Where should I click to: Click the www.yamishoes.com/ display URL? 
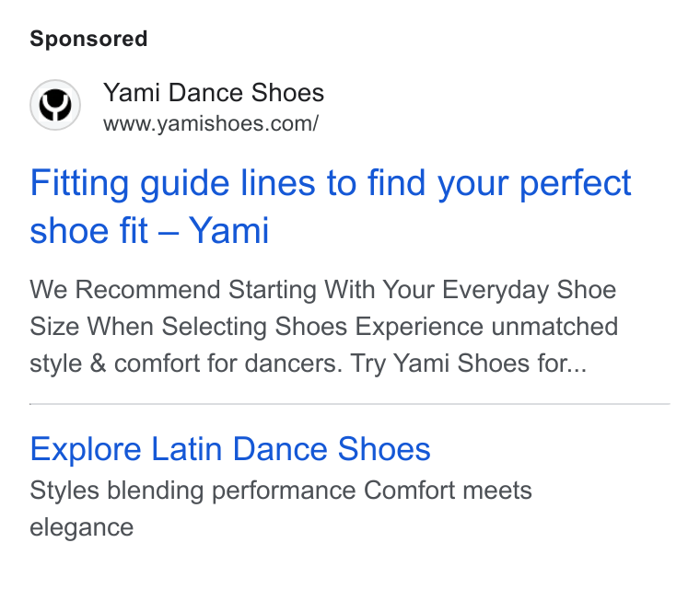[x=211, y=123]
